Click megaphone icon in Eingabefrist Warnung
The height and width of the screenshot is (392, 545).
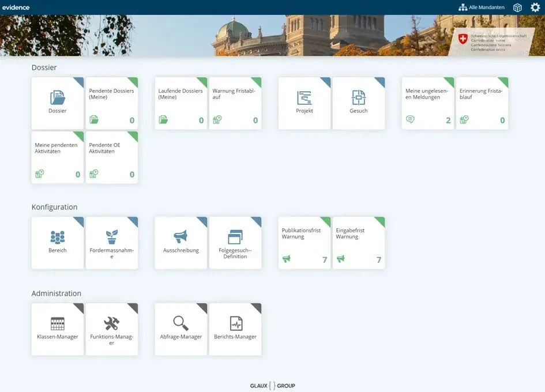341,259
